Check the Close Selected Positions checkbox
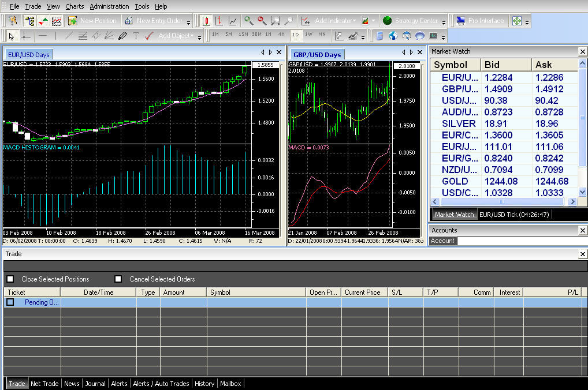 (10, 279)
